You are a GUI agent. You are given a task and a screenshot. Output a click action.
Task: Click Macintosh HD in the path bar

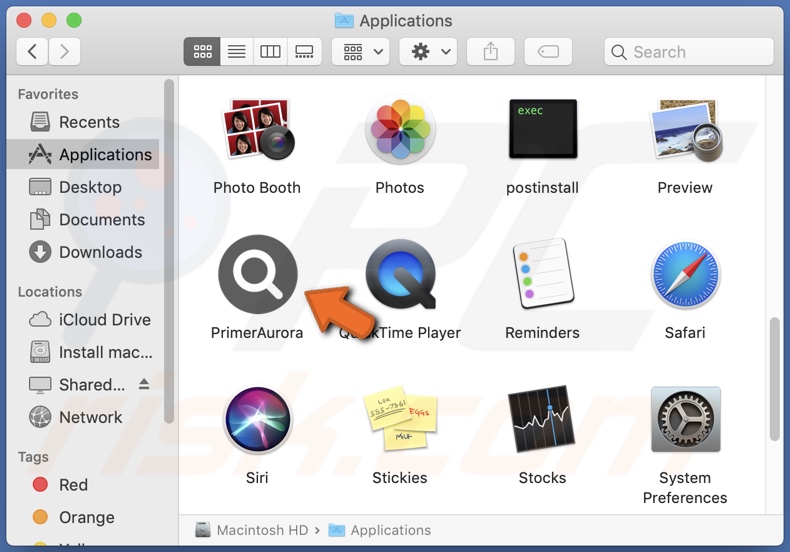(252, 530)
